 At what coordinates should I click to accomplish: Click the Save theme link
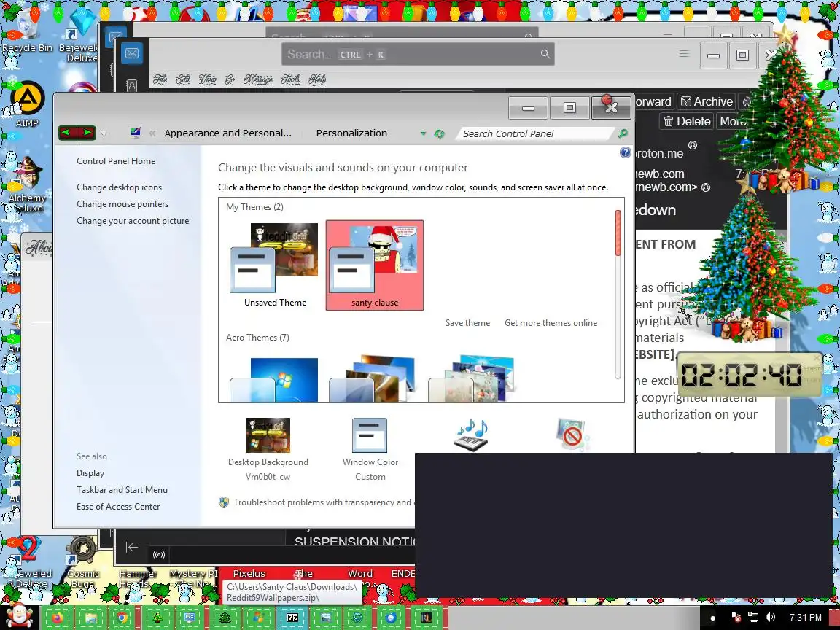point(467,322)
